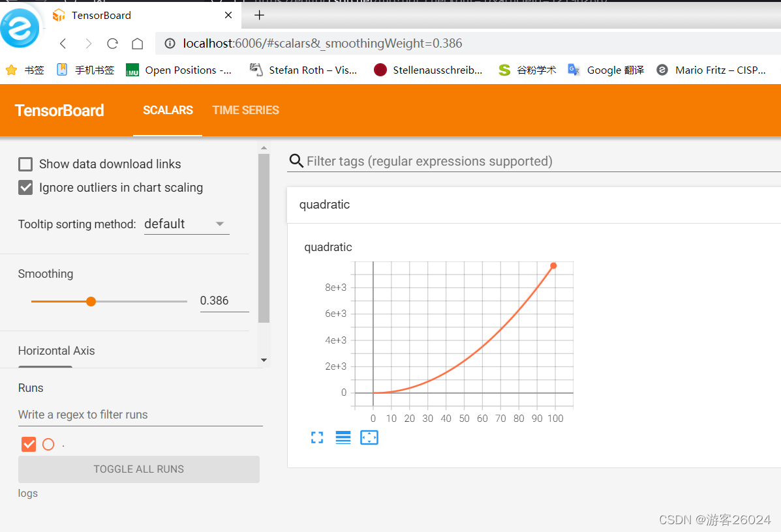Click the search magnifier icon
Image resolution: width=781 pixels, height=532 pixels.
296,161
